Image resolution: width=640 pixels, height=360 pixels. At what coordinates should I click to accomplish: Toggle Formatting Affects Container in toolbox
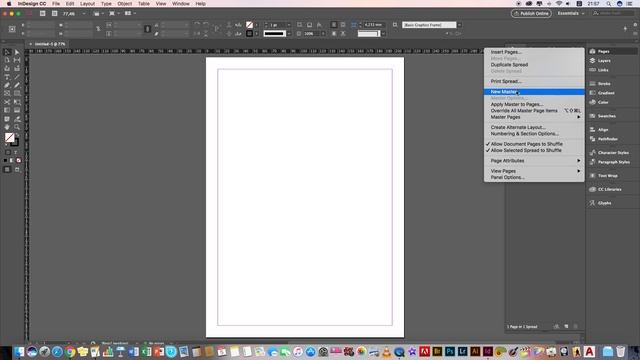click(x=7, y=153)
